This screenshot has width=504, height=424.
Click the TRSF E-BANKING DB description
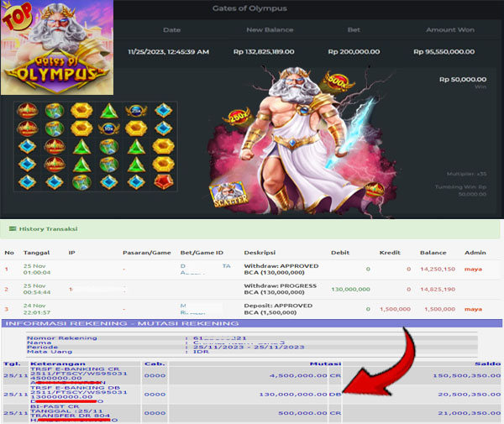coord(79,395)
